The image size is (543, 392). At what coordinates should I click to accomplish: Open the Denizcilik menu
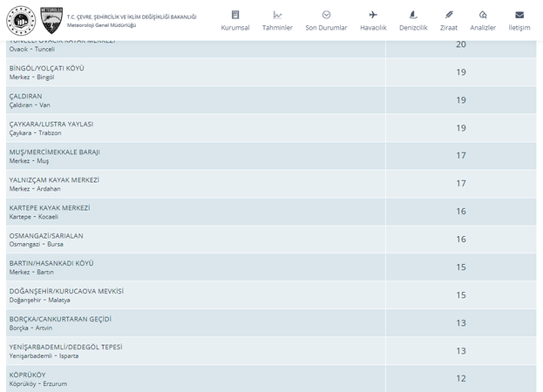pos(413,28)
